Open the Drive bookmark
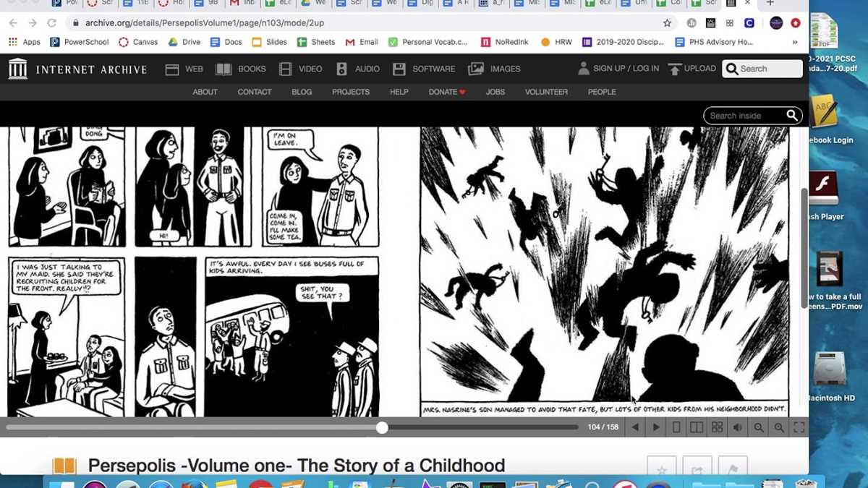Viewport: 868px width, 488px height. (184, 42)
